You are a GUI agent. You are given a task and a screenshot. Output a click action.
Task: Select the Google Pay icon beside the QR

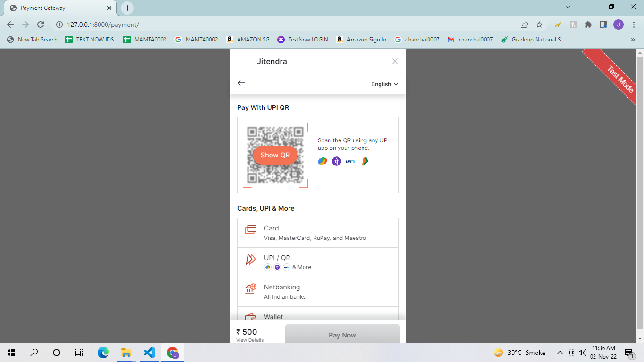pos(322,161)
